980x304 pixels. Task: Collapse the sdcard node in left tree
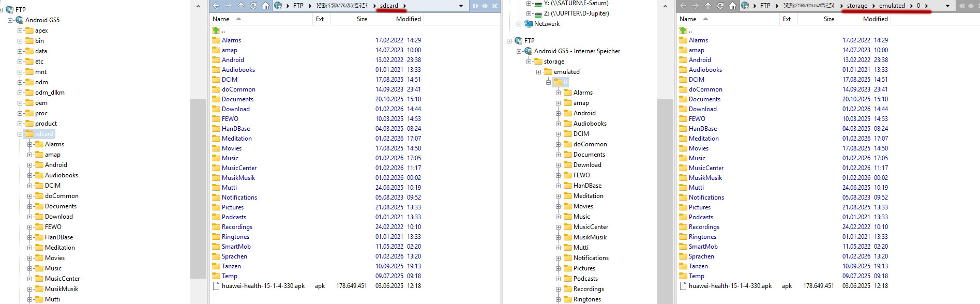pos(20,134)
